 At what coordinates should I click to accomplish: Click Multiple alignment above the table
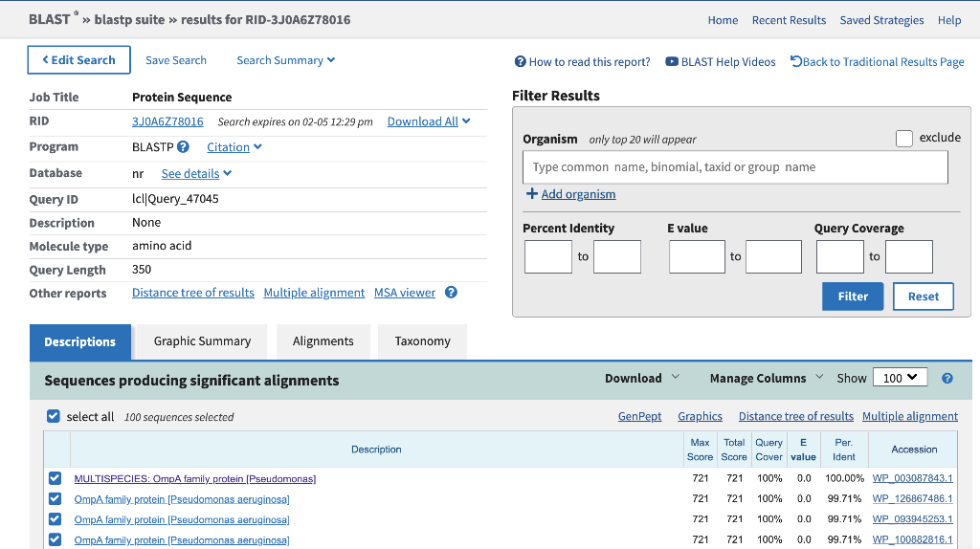910,417
